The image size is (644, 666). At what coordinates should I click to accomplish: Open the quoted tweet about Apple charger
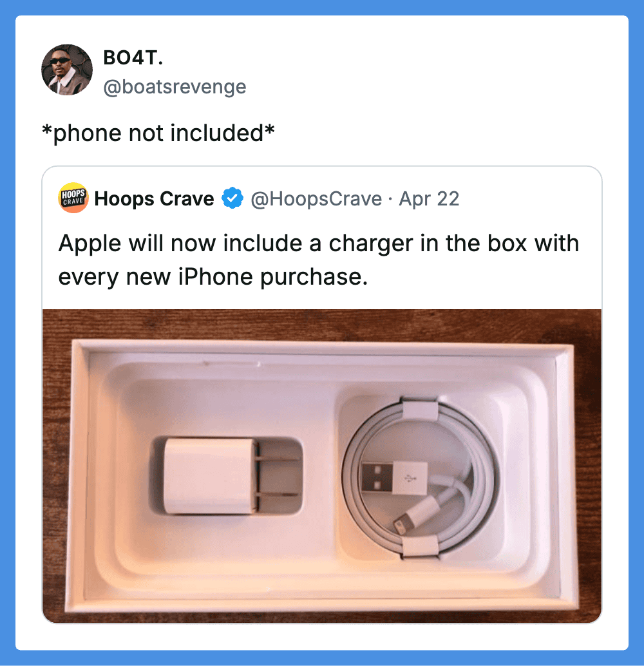pos(321,395)
